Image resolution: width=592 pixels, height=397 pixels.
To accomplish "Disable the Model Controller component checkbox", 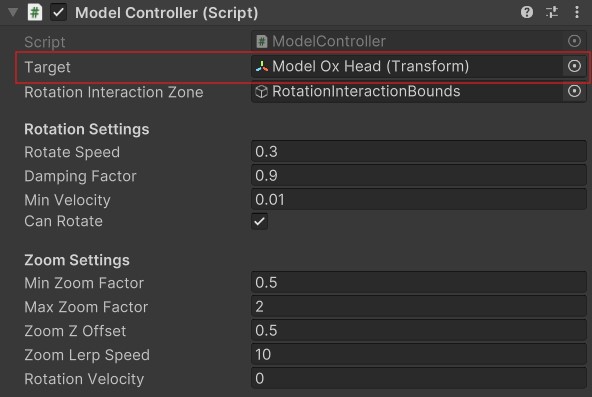I will [59, 12].
